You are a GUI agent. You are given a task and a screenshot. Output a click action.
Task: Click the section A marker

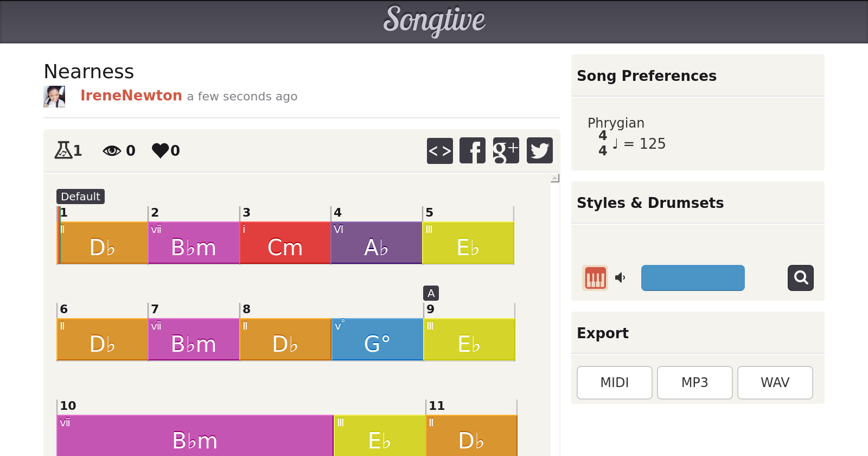tap(431, 293)
